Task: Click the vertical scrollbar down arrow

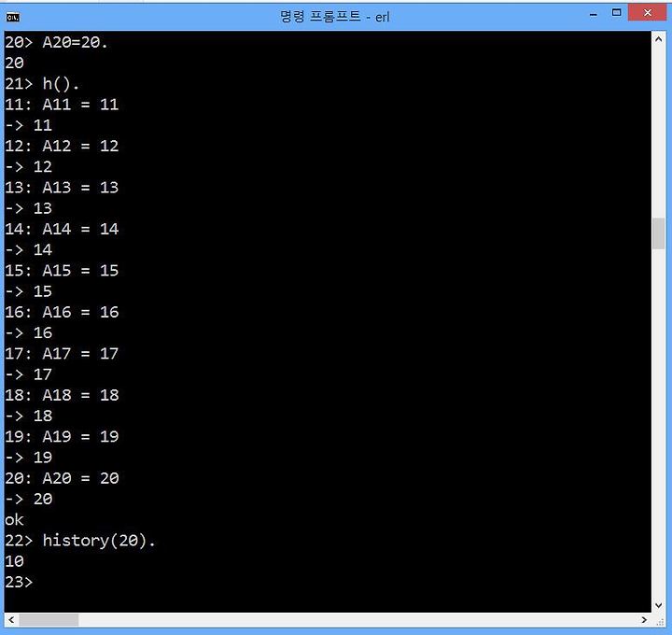Action: (658, 605)
